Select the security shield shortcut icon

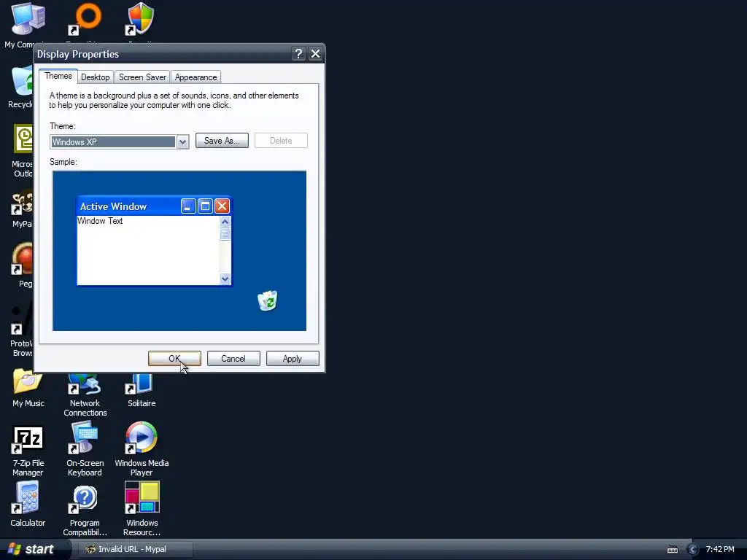pyautogui.click(x=141, y=20)
